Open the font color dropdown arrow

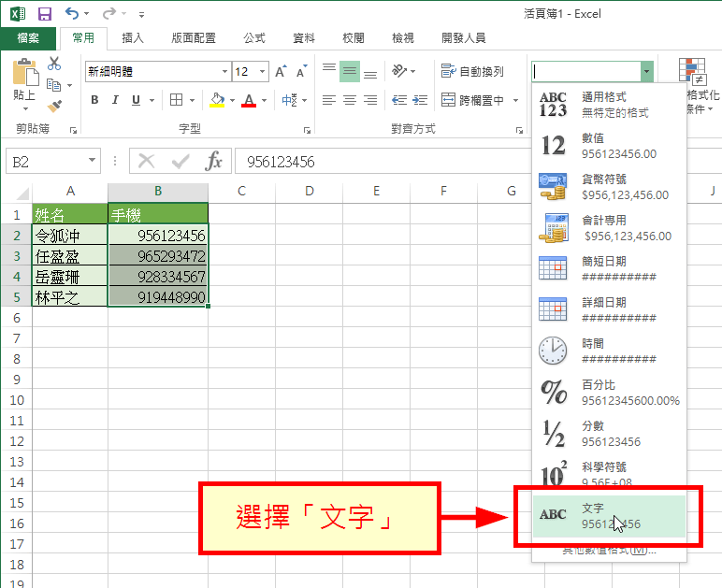click(264, 100)
